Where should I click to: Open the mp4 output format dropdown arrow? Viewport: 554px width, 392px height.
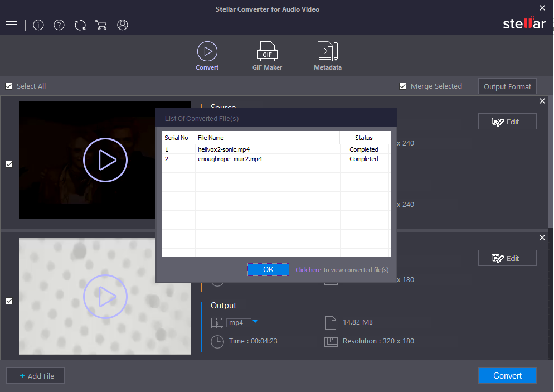click(x=255, y=322)
